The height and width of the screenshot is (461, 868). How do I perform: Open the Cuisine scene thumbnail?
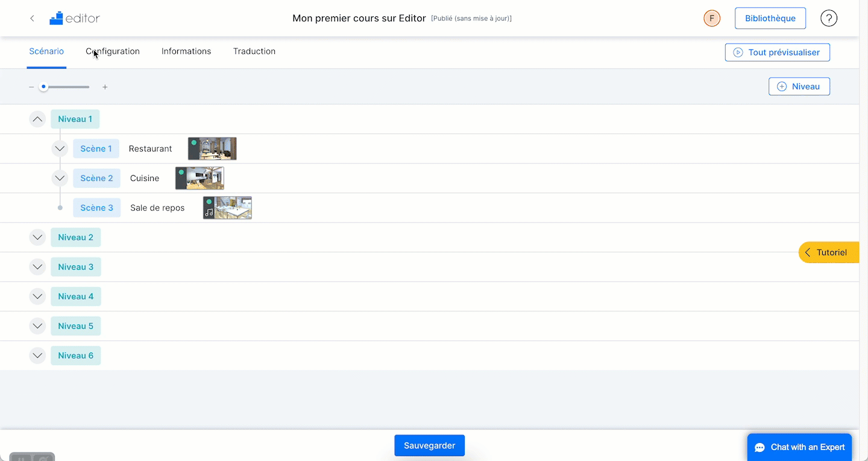coord(200,178)
